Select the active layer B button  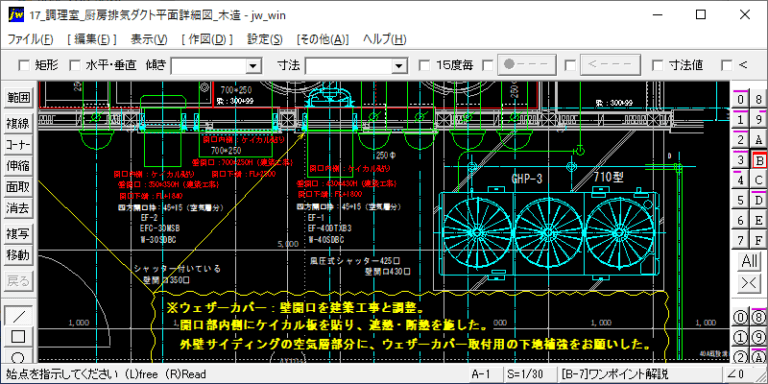[x=758, y=160]
